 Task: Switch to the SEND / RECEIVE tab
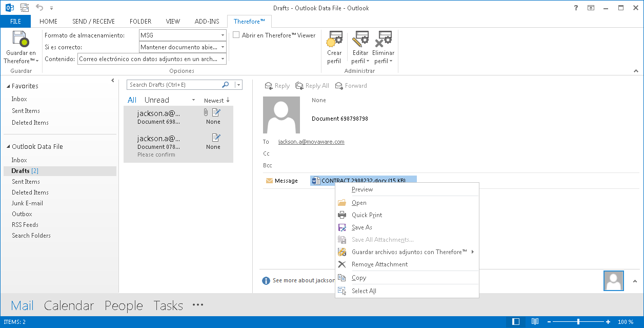tap(93, 22)
